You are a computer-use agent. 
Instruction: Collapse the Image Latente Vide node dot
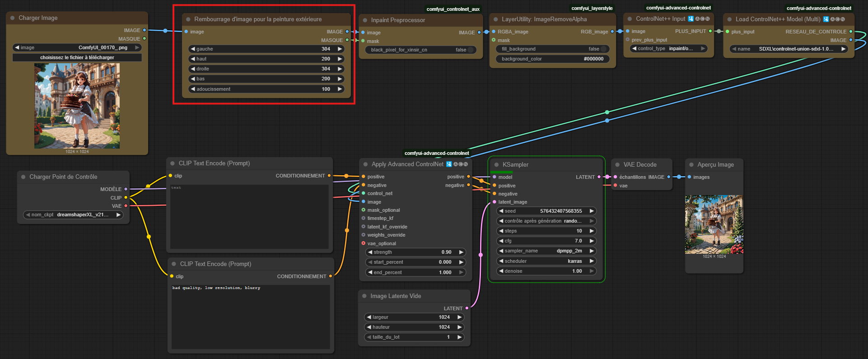tap(364, 296)
